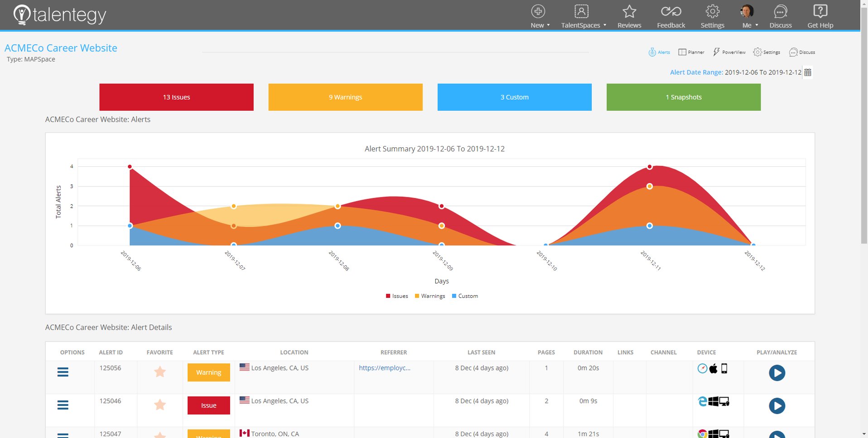
Task: Click the Me profile avatar
Action: (747, 11)
